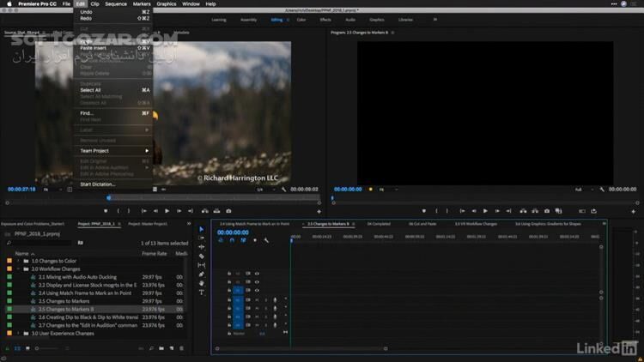The height and width of the screenshot is (362, 644).
Task: Choose Select All in Edit menu
Action: click(x=113, y=90)
